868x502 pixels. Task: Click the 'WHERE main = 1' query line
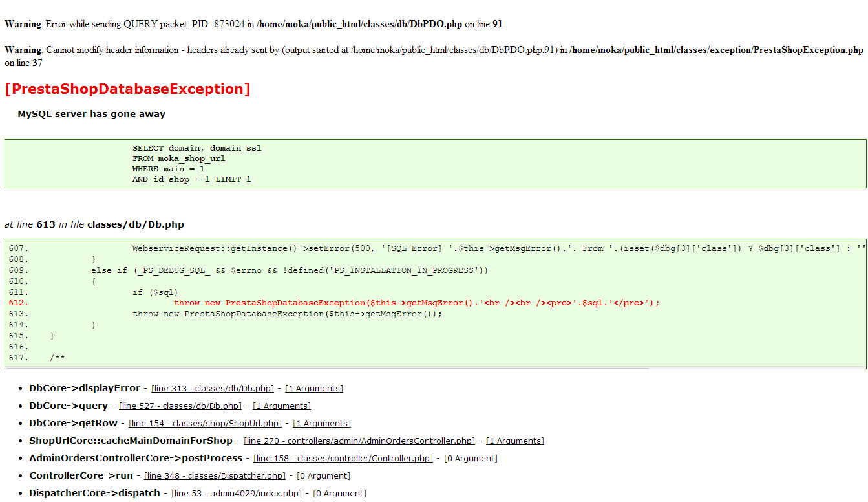click(x=169, y=169)
